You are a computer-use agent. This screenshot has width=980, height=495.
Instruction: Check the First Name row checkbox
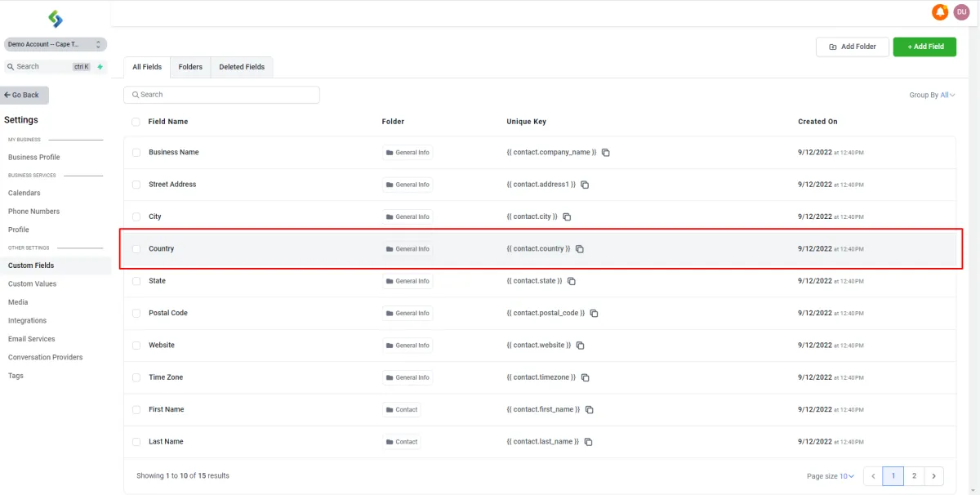pos(136,410)
